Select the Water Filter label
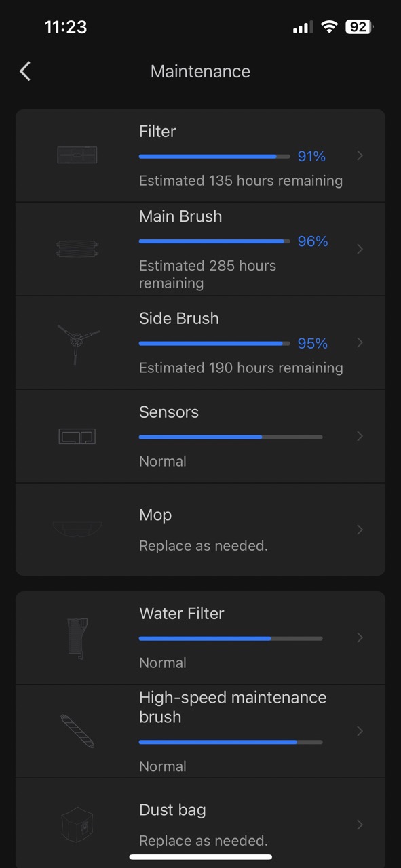 pos(182,613)
